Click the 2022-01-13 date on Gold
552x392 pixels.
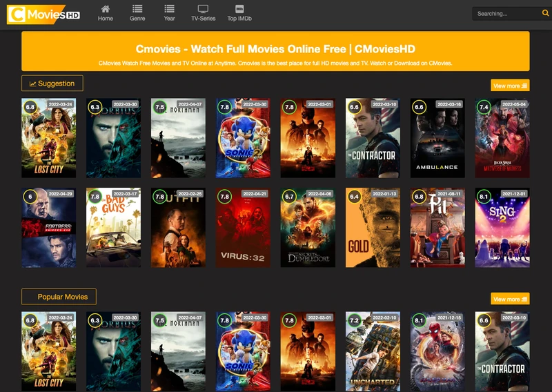(384, 194)
